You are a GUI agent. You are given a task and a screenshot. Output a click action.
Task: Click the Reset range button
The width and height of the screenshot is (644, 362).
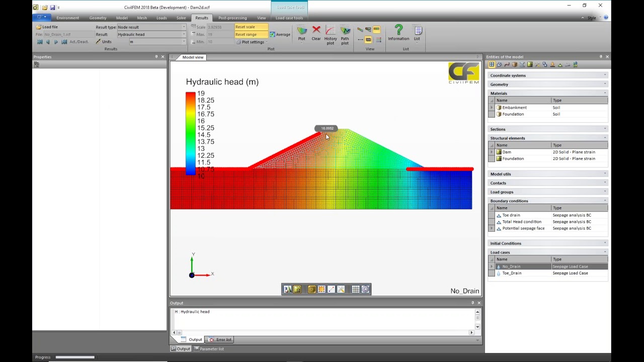tap(251, 35)
